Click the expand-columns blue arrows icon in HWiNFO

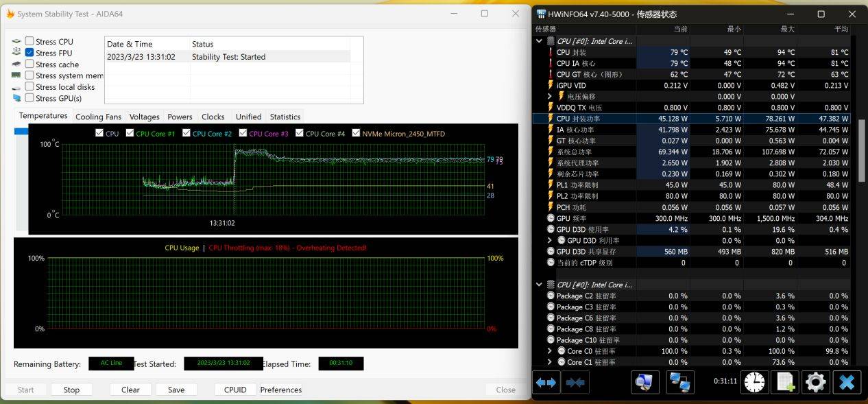tap(546, 382)
